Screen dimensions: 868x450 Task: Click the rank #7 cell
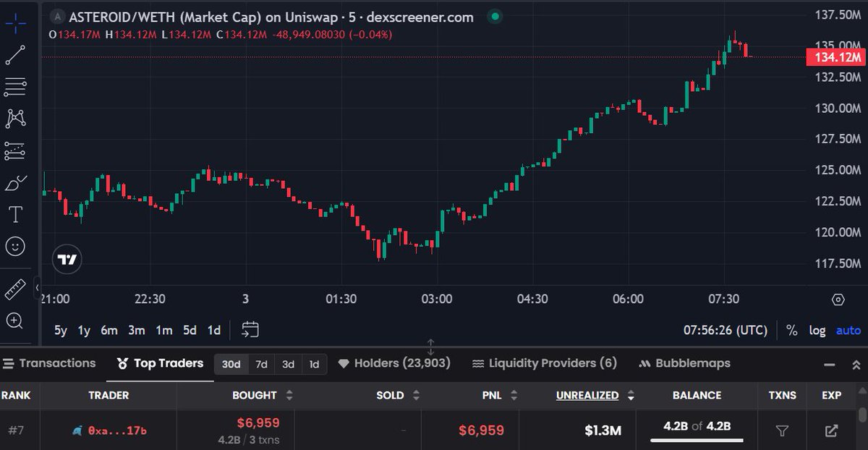pyautogui.click(x=16, y=431)
